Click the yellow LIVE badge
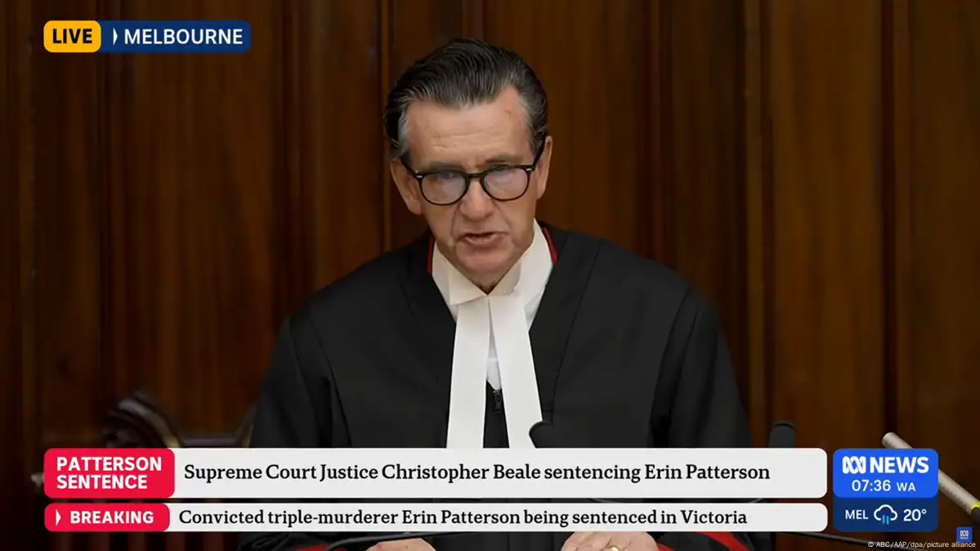The height and width of the screenshot is (551, 980). (72, 36)
